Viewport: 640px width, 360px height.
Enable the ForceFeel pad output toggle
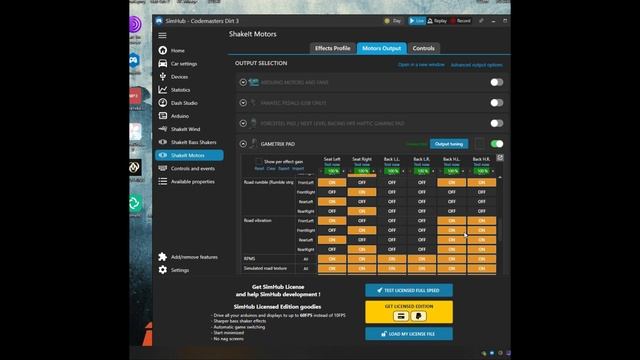pyautogui.click(x=497, y=123)
